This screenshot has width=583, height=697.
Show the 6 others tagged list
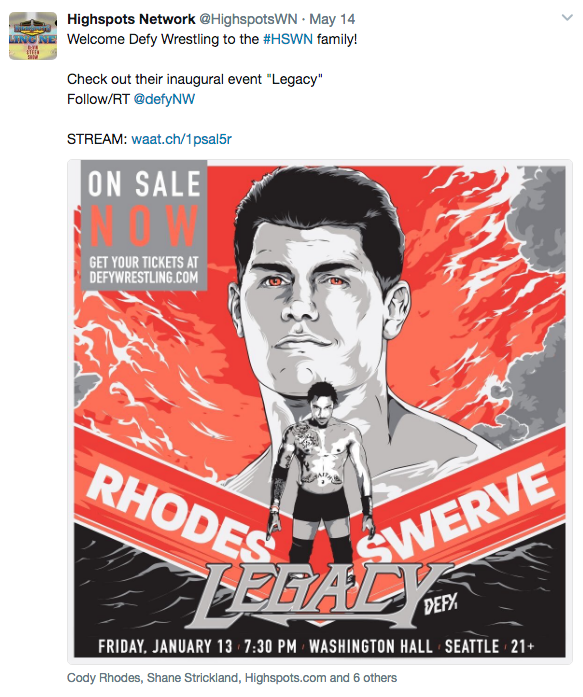pyautogui.click(x=375, y=677)
